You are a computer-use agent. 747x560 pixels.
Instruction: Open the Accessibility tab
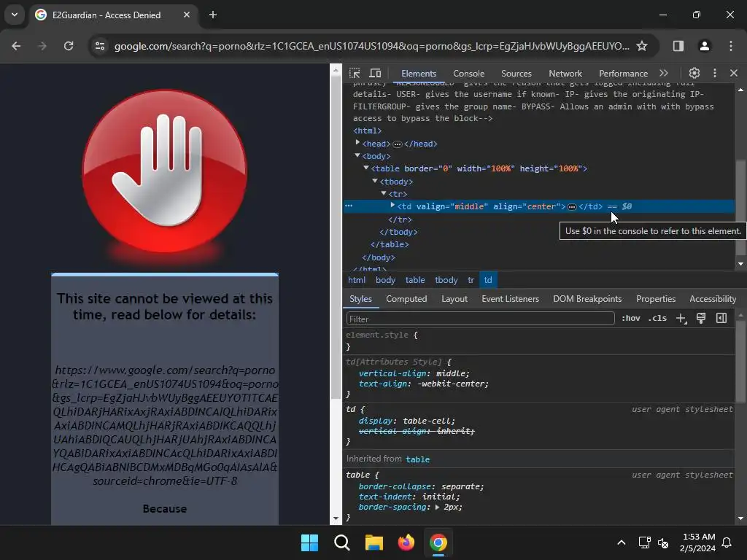712,299
